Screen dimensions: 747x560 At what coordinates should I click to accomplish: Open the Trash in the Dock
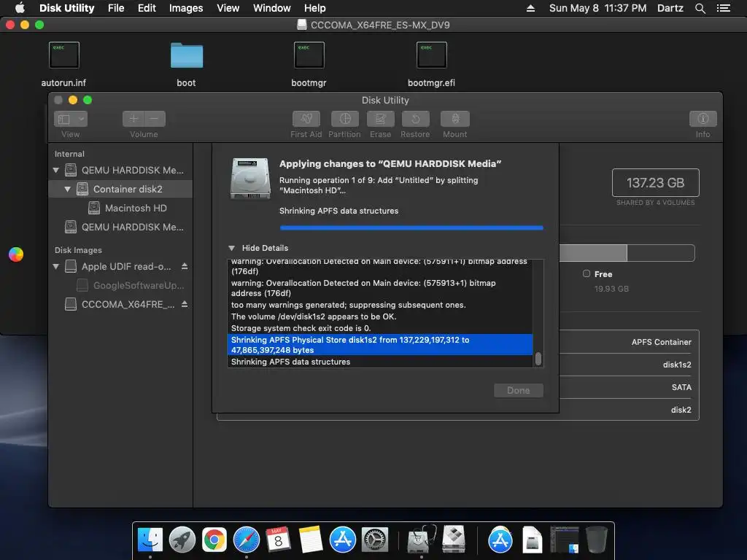(x=597, y=540)
